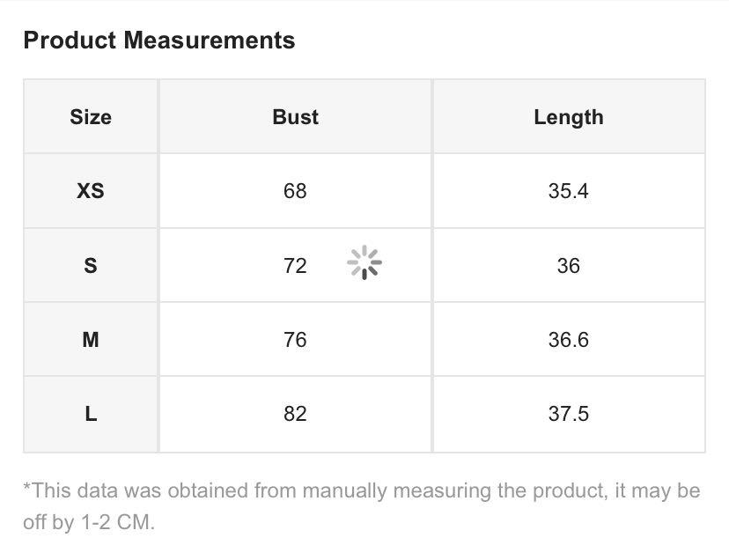
Task: Select the Length column header
Action: click(569, 118)
